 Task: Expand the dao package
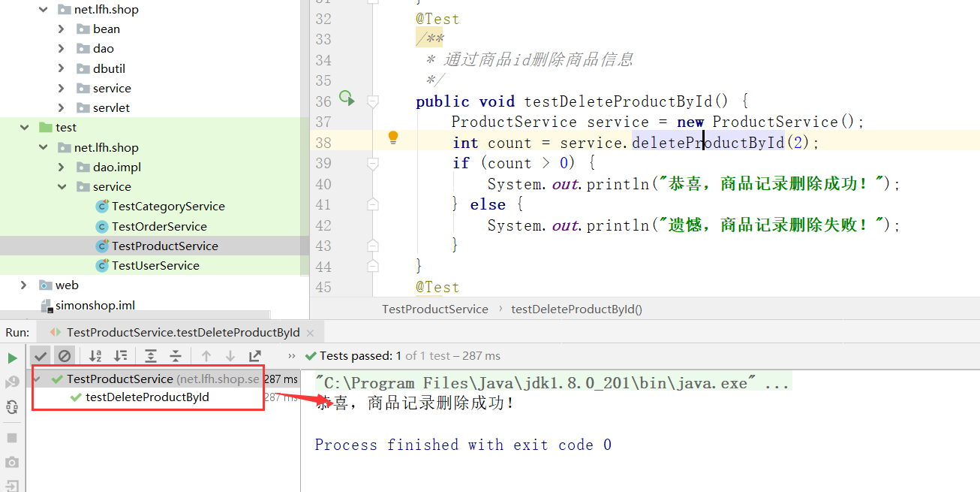tap(62, 48)
